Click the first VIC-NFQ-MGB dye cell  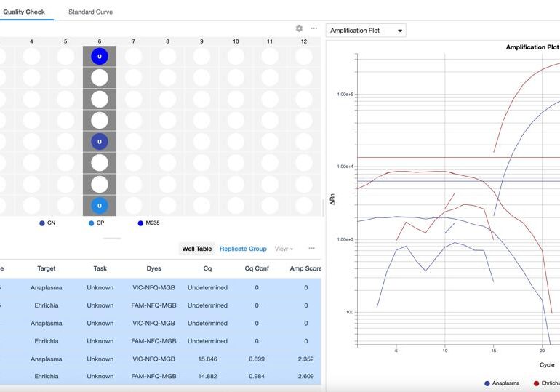click(x=154, y=287)
